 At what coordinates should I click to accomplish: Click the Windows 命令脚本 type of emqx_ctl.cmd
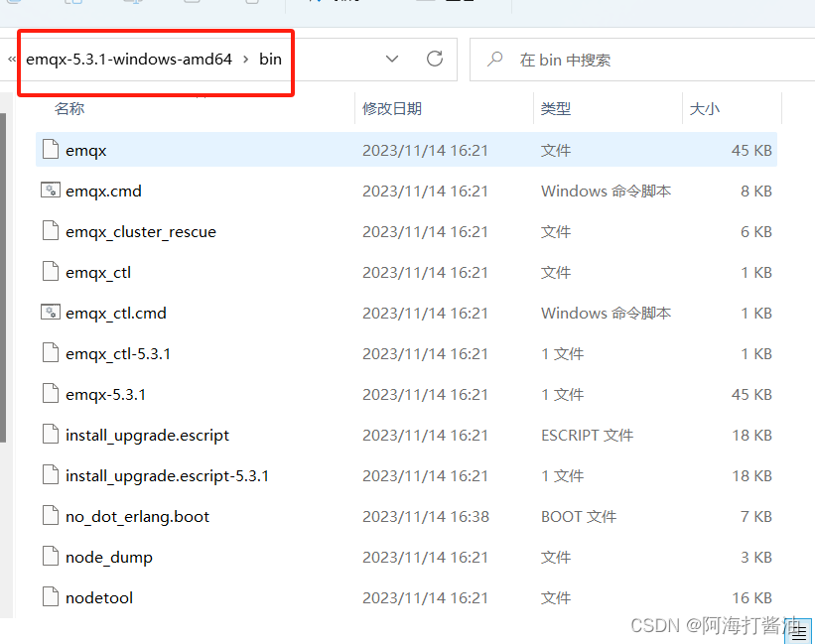(607, 314)
